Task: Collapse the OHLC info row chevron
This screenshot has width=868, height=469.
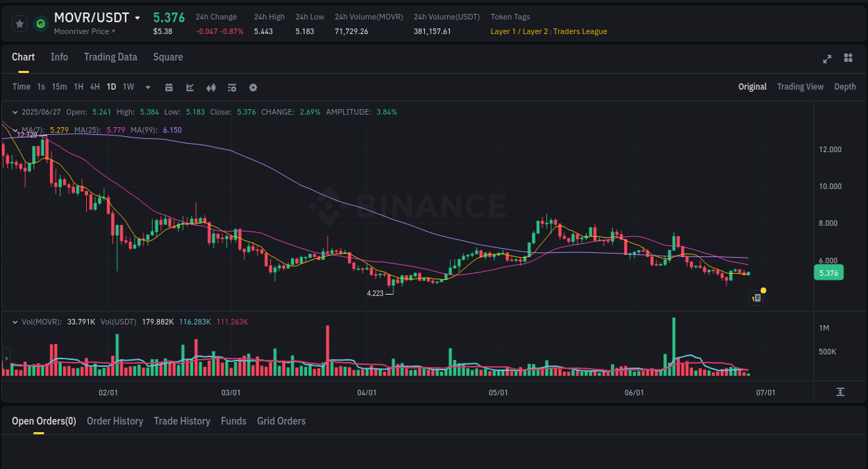Action: (x=15, y=112)
